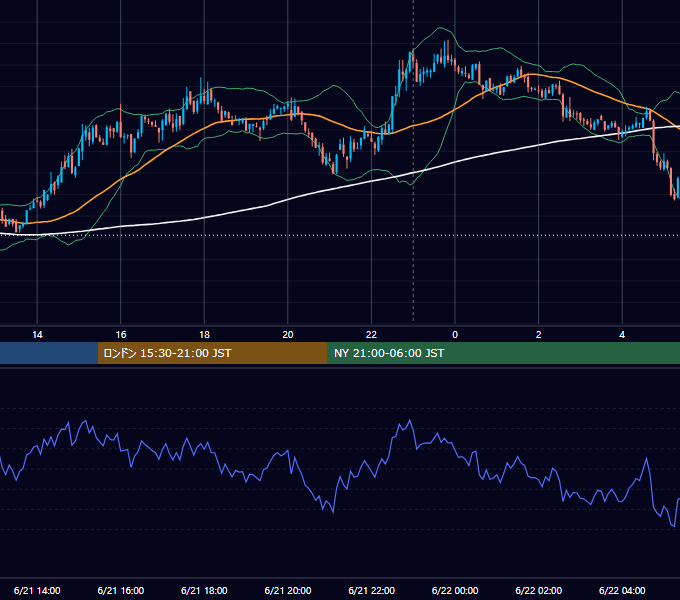Click the 6/22 00:00 date label
The height and width of the screenshot is (600, 680).
click(x=455, y=590)
